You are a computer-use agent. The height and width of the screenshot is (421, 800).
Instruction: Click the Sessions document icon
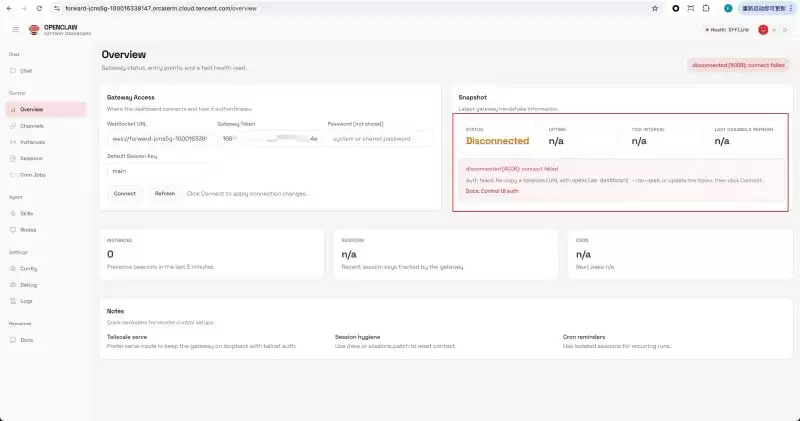pos(13,158)
